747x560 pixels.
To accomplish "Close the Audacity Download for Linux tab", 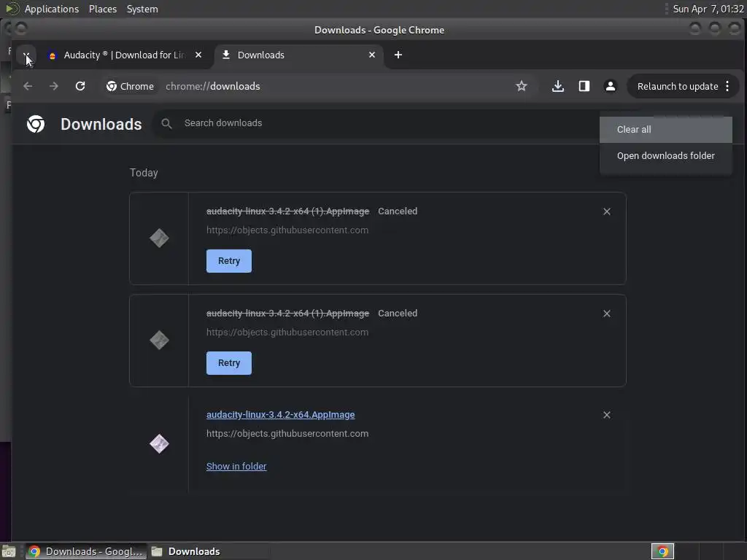I will 198,55.
